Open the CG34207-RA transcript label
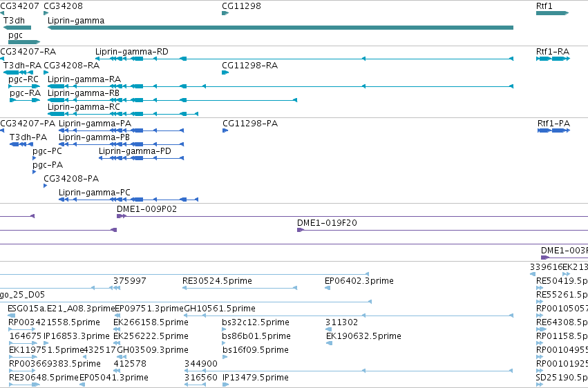This screenshot has height=388, width=588. coord(28,52)
